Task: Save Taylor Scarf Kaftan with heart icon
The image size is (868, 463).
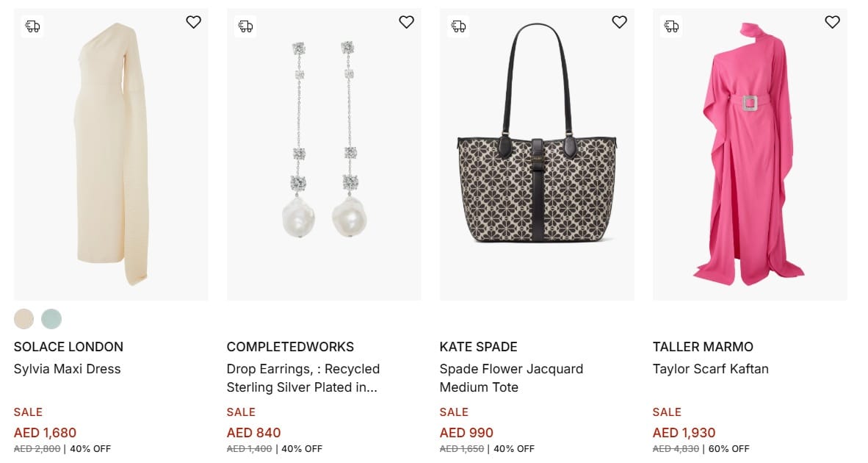Action: [x=832, y=22]
